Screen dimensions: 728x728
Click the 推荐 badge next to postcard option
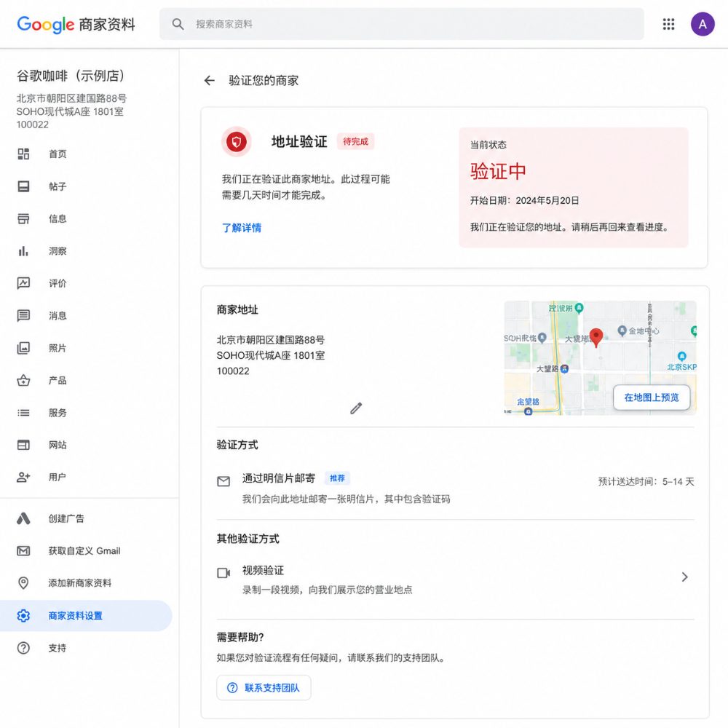tap(337, 478)
